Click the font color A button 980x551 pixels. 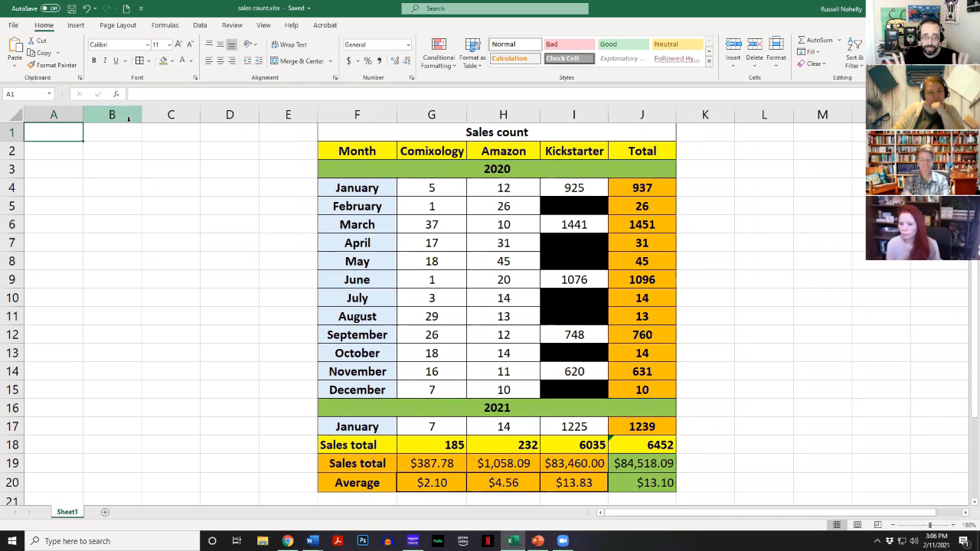182,60
